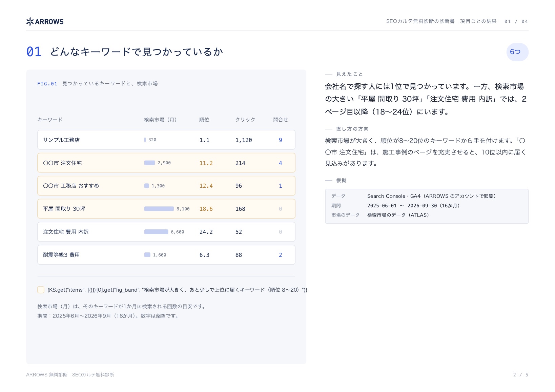Screen dimensions: 555x392
Task: Select the keyword cell "注文住宅 費用 内訳" in the table
Action: pos(66,232)
